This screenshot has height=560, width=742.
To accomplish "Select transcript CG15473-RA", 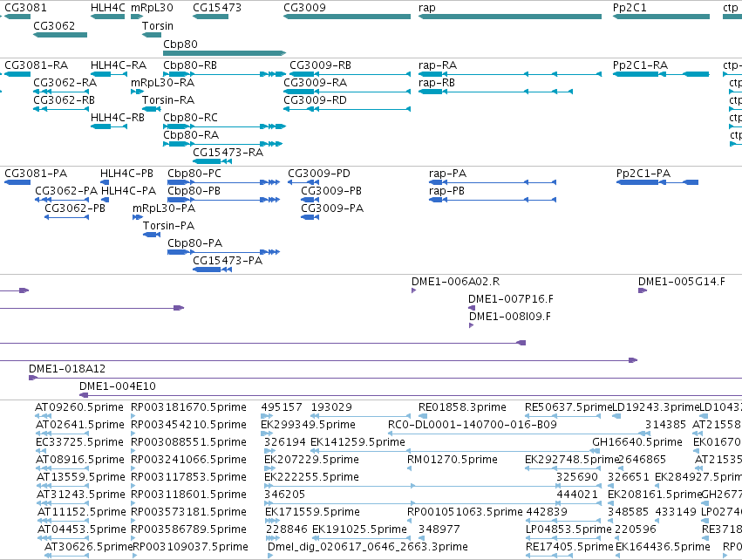I will click(228, 153).
